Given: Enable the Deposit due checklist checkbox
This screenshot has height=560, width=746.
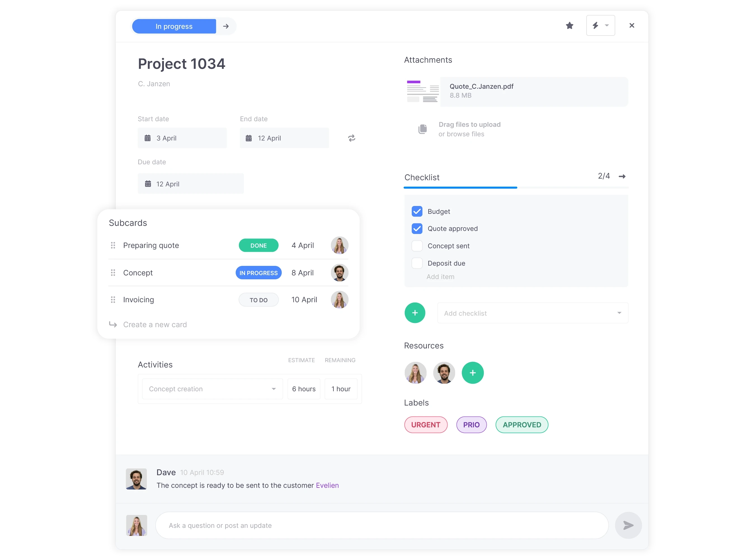Looking at the screenshot, I should click(417, 263).
